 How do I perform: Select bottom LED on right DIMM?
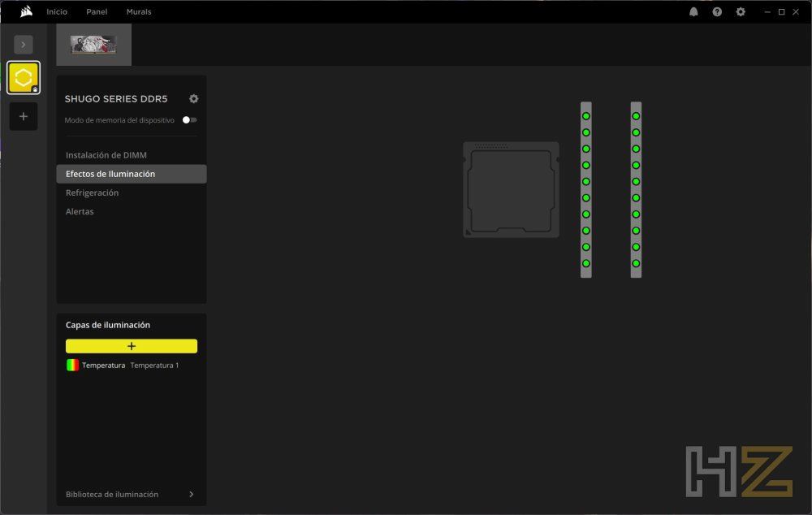click(x=636, y=263)
